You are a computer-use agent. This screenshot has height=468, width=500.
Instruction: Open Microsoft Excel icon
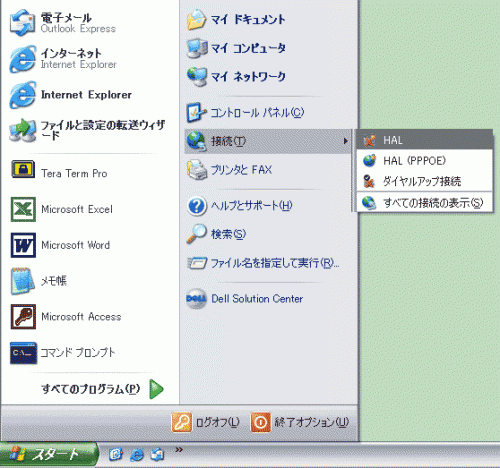(x=23, y=209)
